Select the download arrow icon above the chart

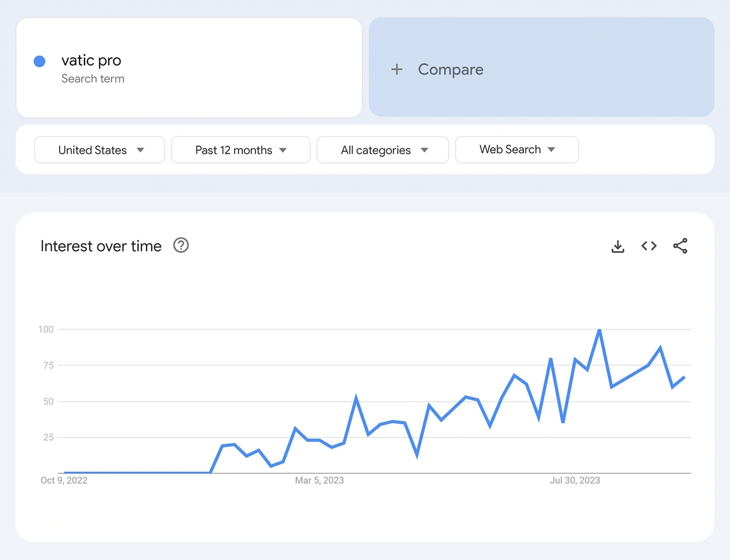click(x=617, y=246)
